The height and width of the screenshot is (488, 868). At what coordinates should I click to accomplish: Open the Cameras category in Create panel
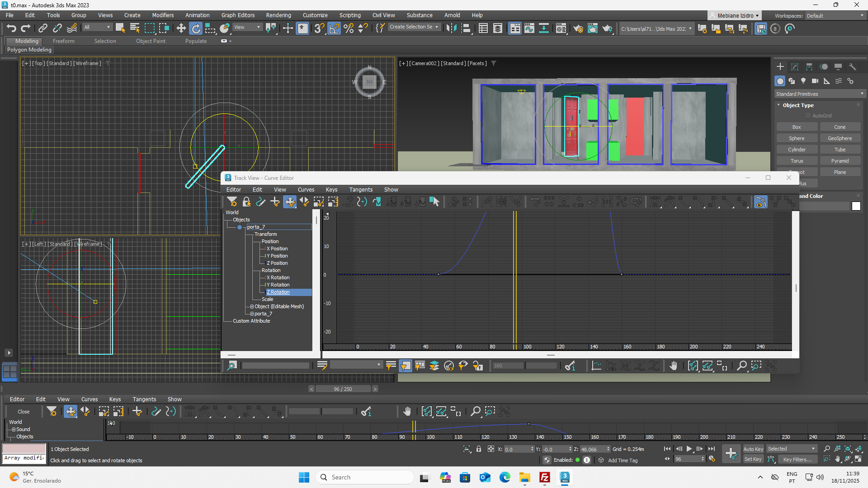[x=815, y=81]
